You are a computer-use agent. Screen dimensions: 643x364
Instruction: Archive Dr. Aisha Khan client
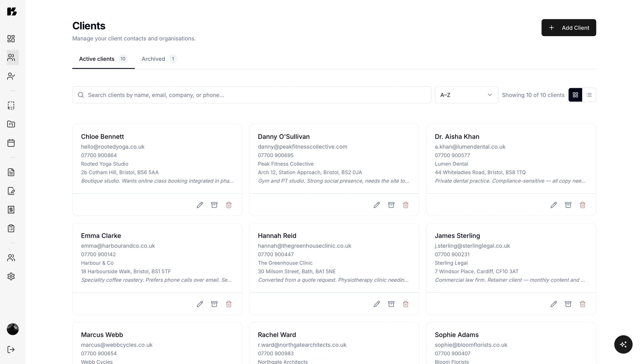pos(568,205)
